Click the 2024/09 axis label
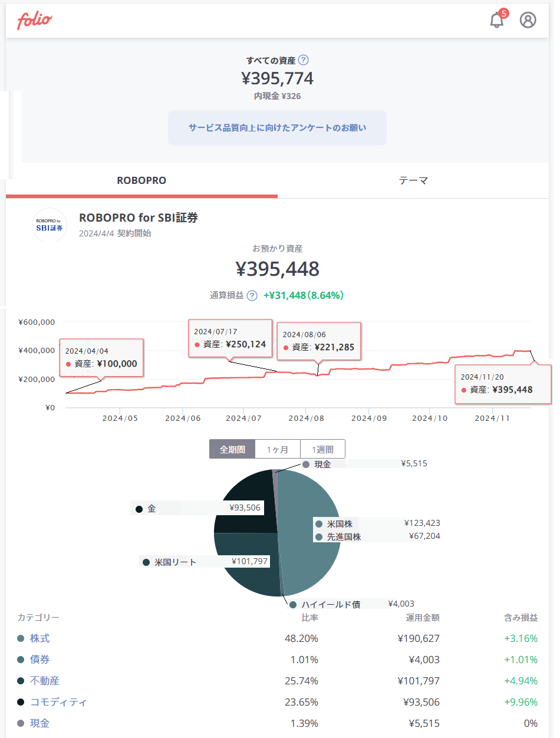The width and height of the screenshot is (560, 738). coord(369,418)
